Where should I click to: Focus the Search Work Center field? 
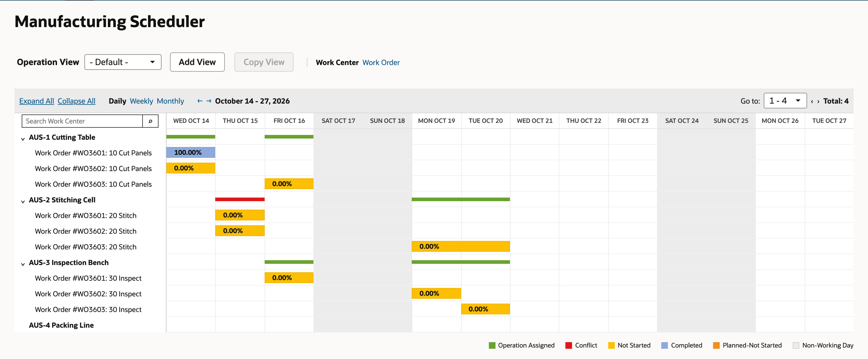pyautogui.click(x=82, y=121)
